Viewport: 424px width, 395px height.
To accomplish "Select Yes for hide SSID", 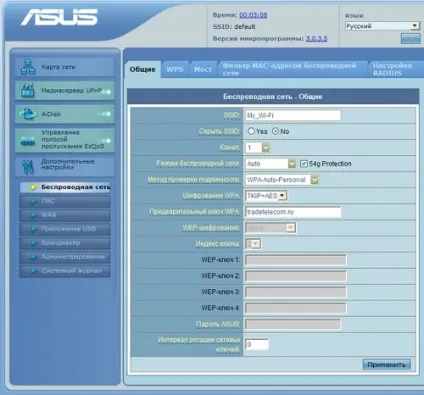I will click(251, 131).
